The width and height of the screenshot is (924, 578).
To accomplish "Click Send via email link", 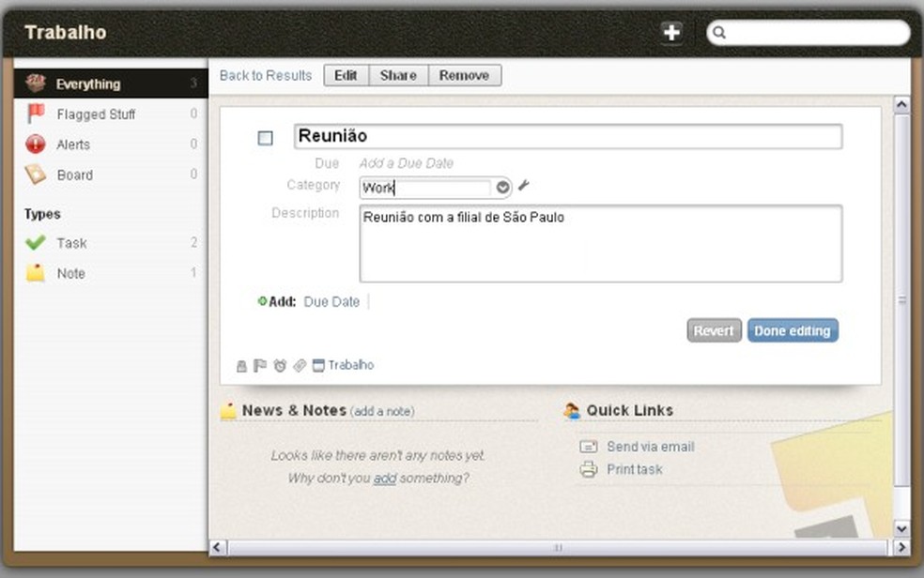I will coord(651,447).
